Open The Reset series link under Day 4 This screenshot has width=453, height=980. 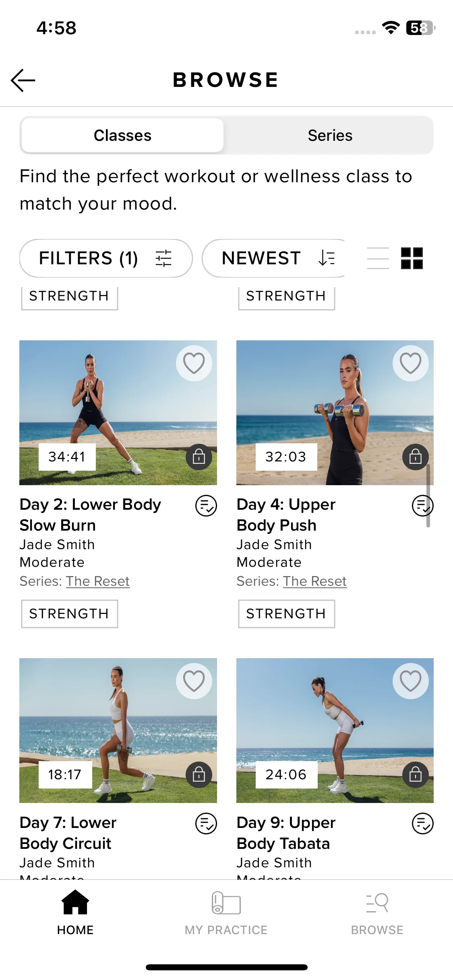pos(314,581)
